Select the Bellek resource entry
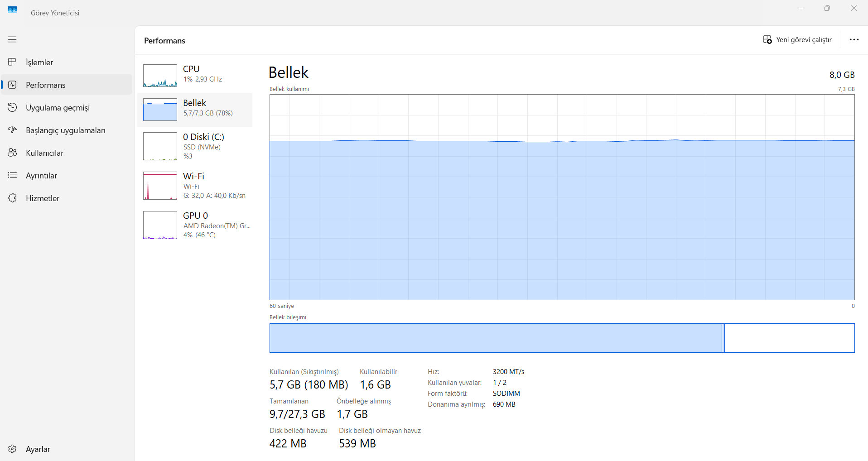 [195, 110]
